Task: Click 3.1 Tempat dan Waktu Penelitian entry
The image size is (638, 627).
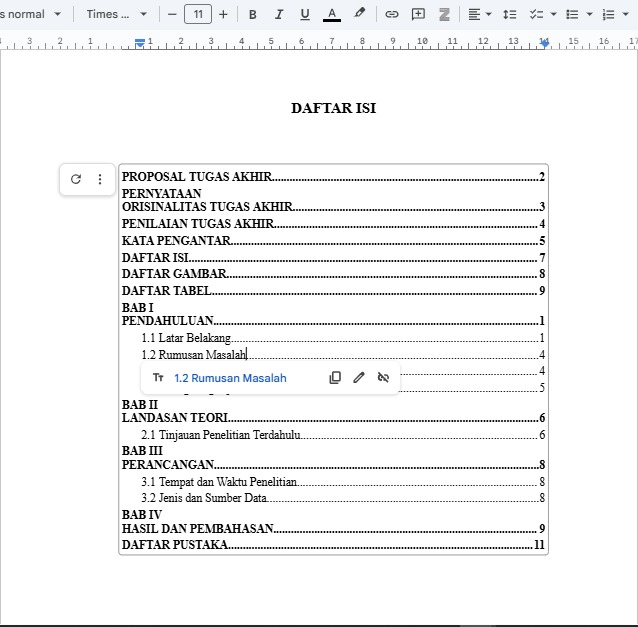Action: coord(343,482)
